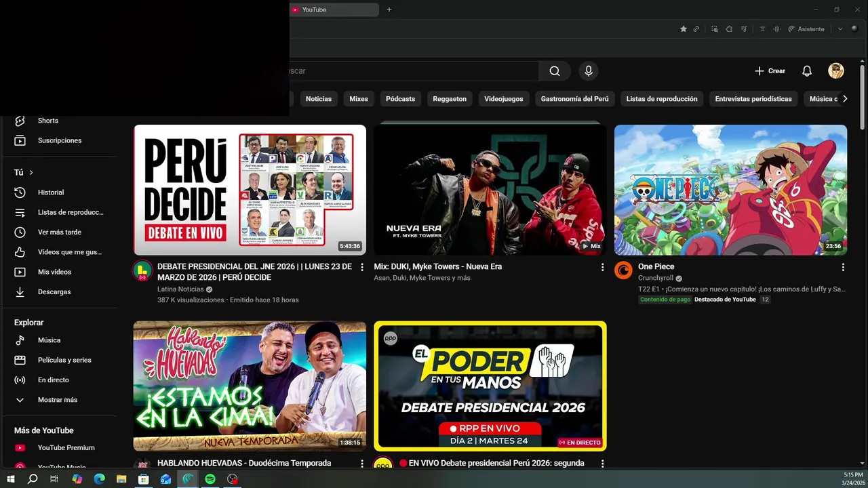Click the Crear button

[770, 71]
